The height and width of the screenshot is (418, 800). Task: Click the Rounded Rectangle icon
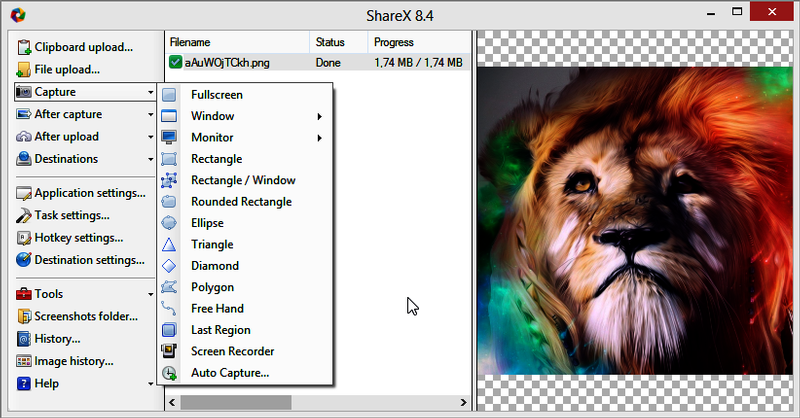click(169, 202)
